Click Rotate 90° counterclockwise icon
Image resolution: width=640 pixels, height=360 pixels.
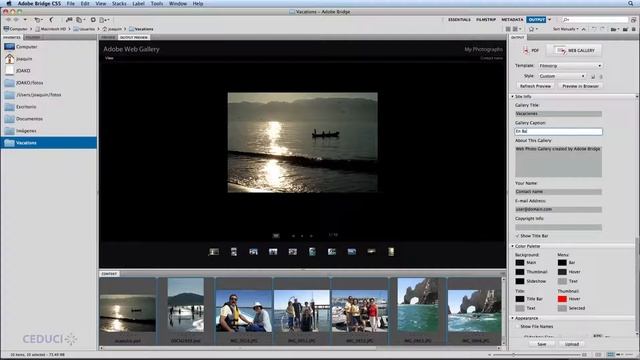[594, 29]
